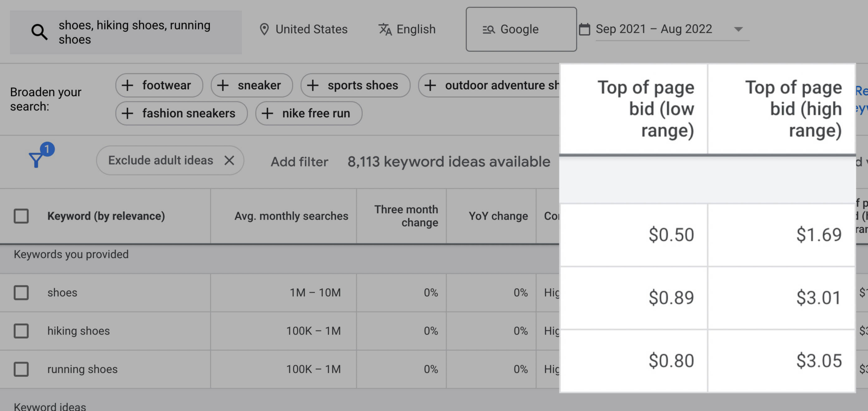Check the "hiking shoes" keyword row
This screenshot has height=411, width=868.
click(21, 331)
